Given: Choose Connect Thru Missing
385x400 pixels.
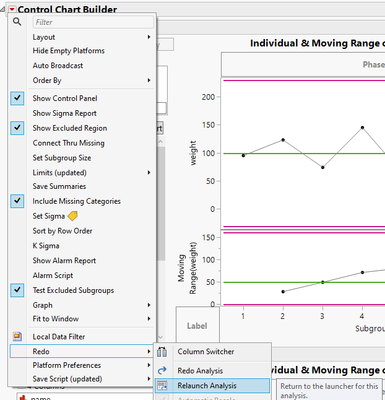Looking at the screenshot, I should (x=69, y=143).
